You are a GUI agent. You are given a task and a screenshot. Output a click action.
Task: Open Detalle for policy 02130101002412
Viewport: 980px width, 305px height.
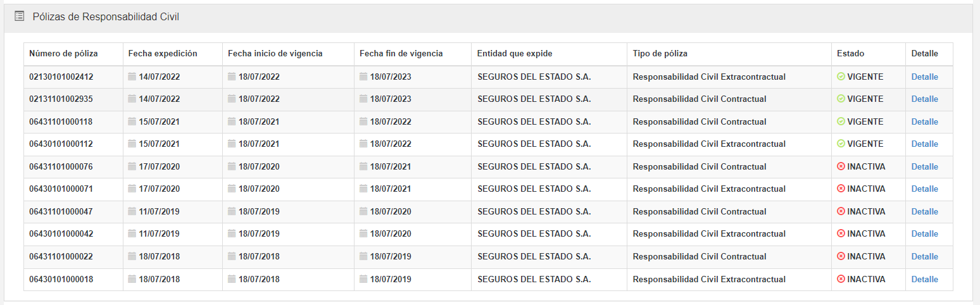[x=924, y=77]
